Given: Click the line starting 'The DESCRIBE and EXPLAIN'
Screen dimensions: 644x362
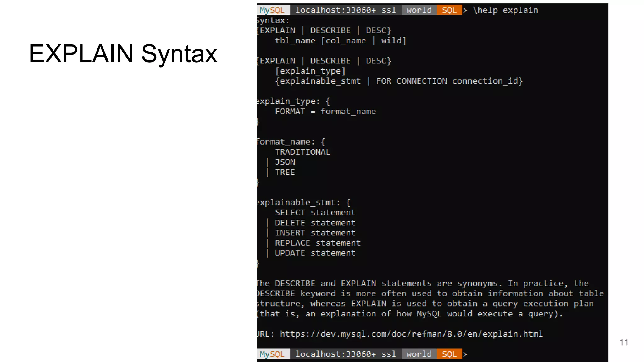Looking at the screenshot, I should pyautogui.click(x=422, y=283).
